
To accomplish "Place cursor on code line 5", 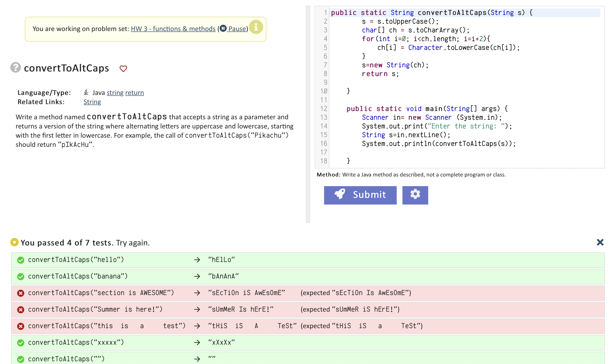I will (x=448, y=48).
